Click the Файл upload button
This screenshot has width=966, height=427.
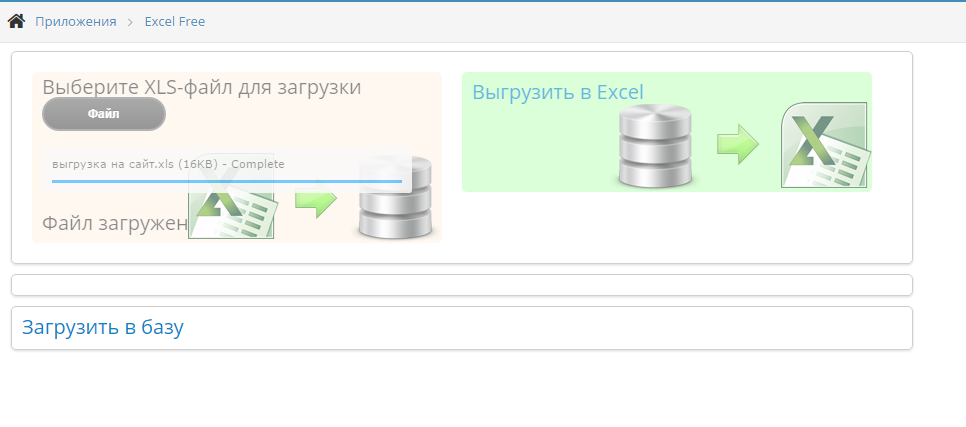tap(104, 114)
